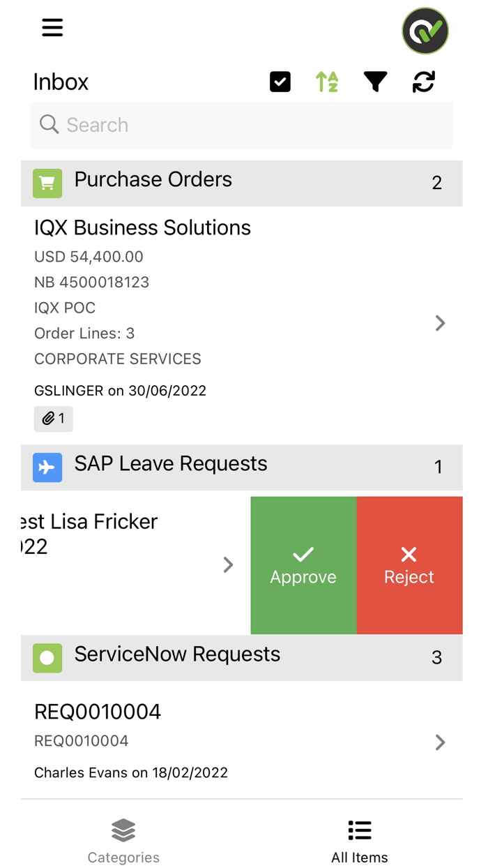Approve Lisa Fricker's leave request
The image size is (488, 868).
pyautogui.click(x=303, y=565)
